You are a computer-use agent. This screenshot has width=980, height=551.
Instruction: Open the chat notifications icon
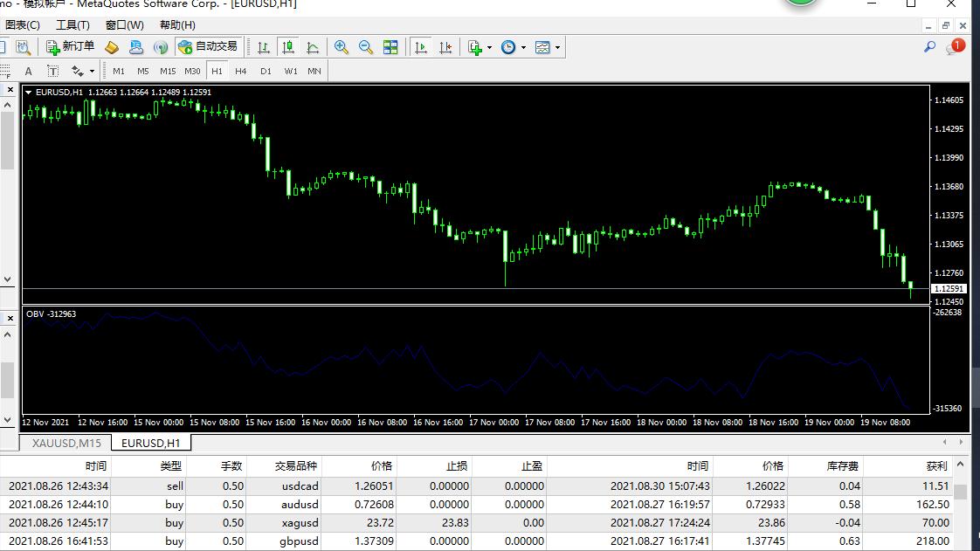pyautogui.click(x=954, y=47)
